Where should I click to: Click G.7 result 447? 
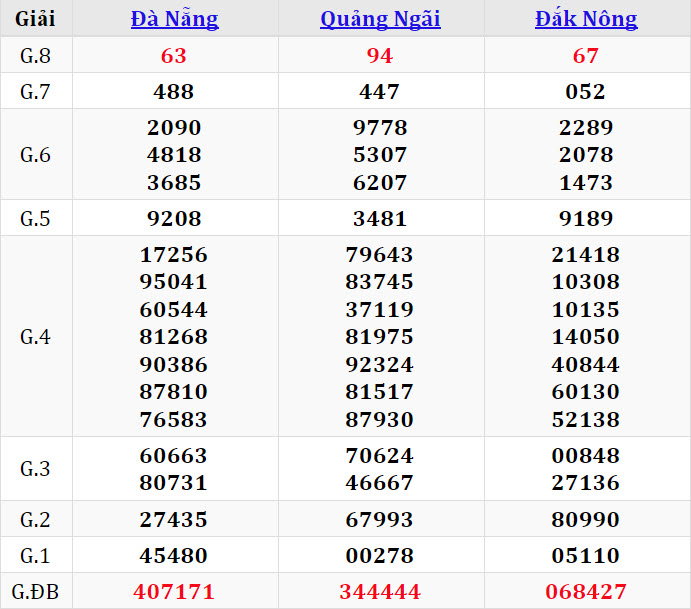coord(379,92)
